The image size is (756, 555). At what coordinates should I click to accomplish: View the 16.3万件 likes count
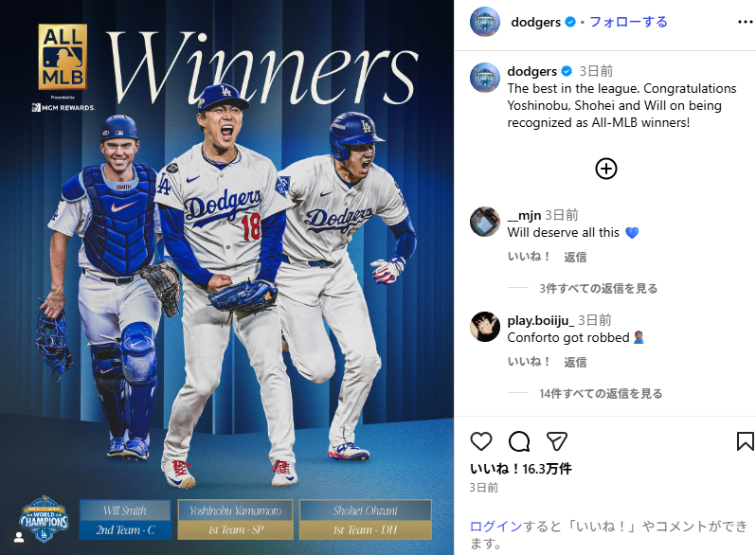click(x=521, y=469)
